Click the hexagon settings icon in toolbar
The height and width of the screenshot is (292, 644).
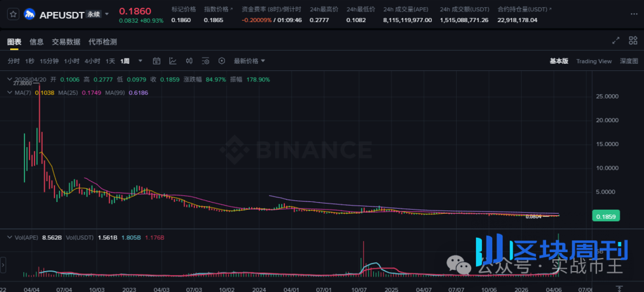tap(222, 61)
